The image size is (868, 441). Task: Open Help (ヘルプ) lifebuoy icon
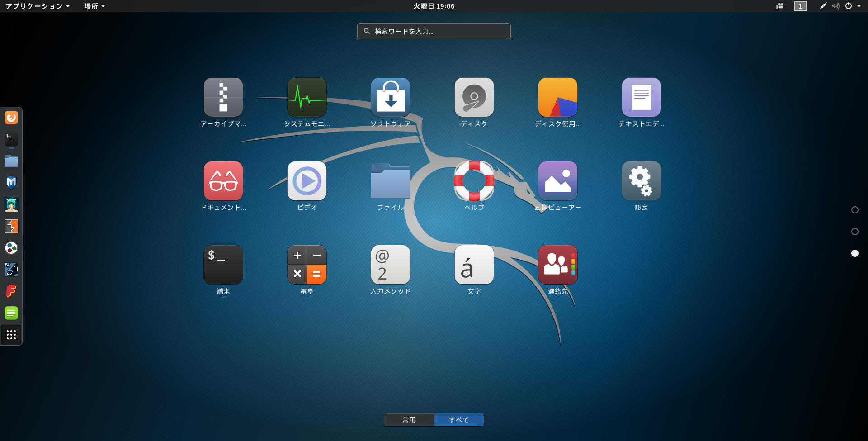tap(474, 181)
